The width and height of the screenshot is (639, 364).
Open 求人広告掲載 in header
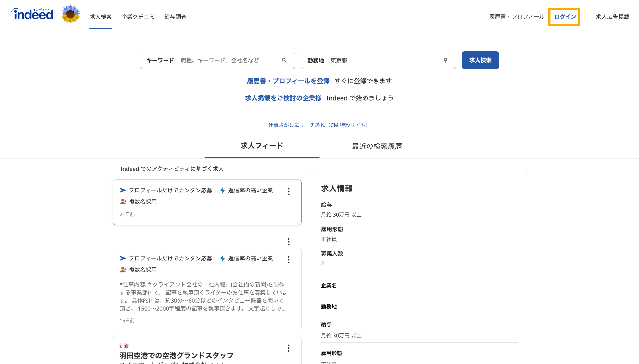(612, 17)
